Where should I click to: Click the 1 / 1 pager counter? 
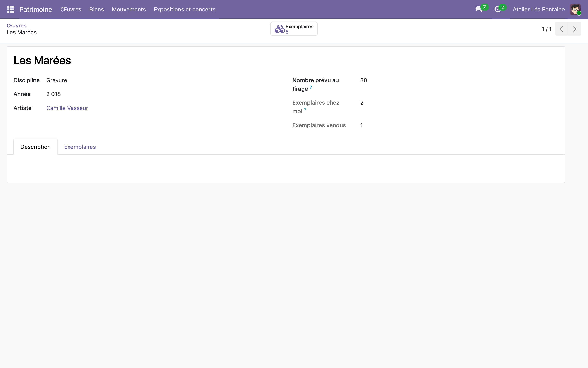(x=546, y=29)
